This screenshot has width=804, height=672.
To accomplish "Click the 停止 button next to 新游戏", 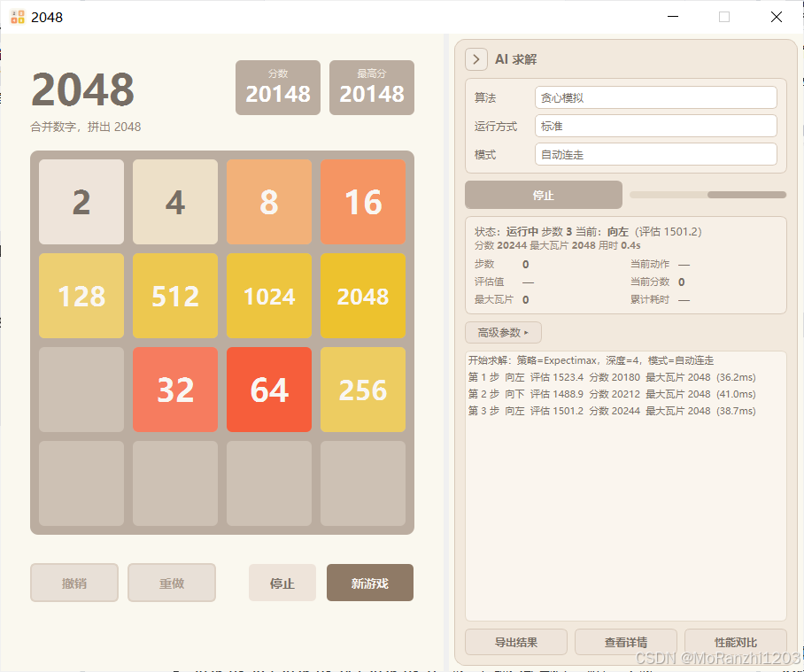I will (282, 583).
